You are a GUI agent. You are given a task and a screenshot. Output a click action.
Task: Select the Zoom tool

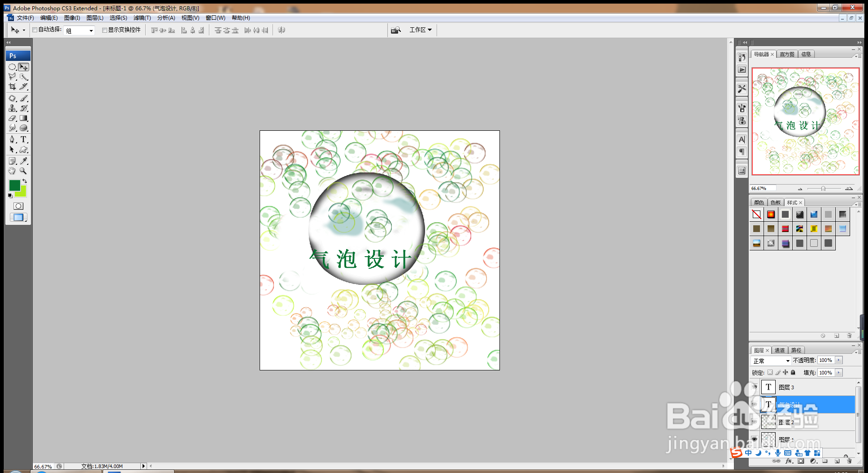pos(24,171)
